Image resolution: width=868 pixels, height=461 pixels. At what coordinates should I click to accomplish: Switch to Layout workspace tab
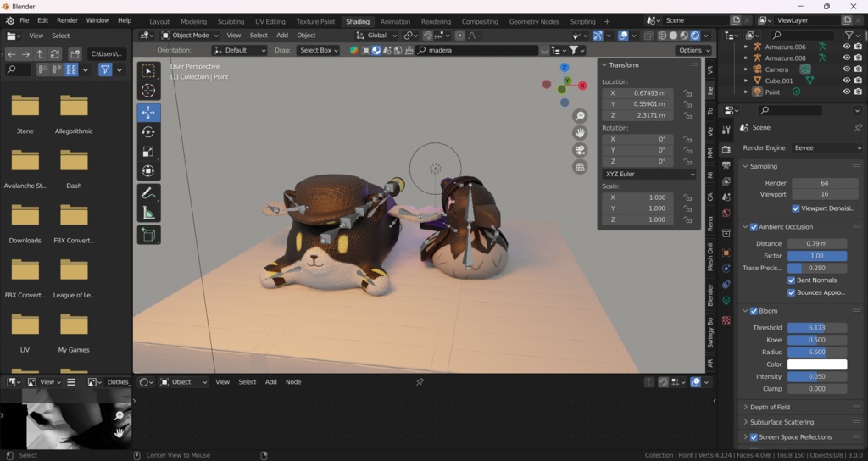click(159, 21)
